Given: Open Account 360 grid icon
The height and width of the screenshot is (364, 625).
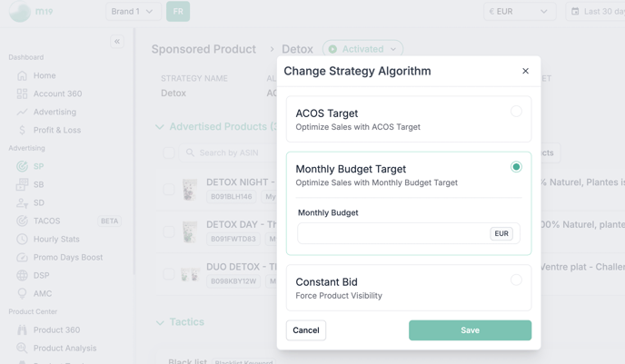Looking at the screenshot, I should coord(22,93).
